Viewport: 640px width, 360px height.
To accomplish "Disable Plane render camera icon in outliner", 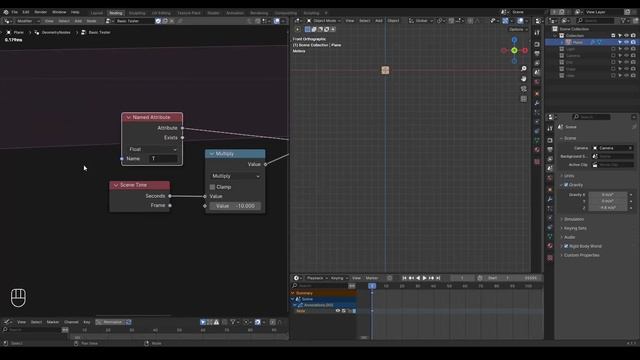I will [x=633, y=42].
